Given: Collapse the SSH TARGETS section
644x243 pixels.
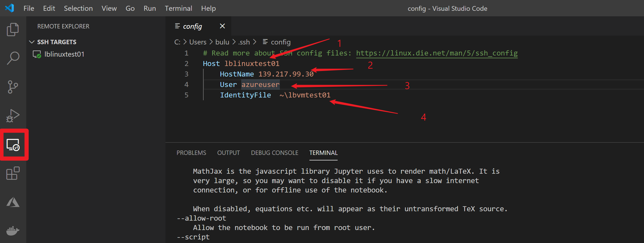Looking at the screenshot, I should click(x=32, y=42).
